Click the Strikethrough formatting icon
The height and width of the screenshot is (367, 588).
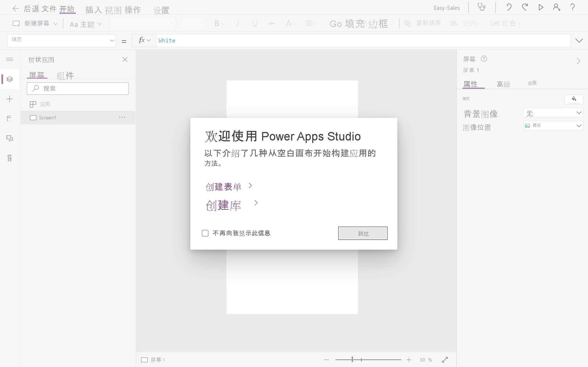click(272, 24)
